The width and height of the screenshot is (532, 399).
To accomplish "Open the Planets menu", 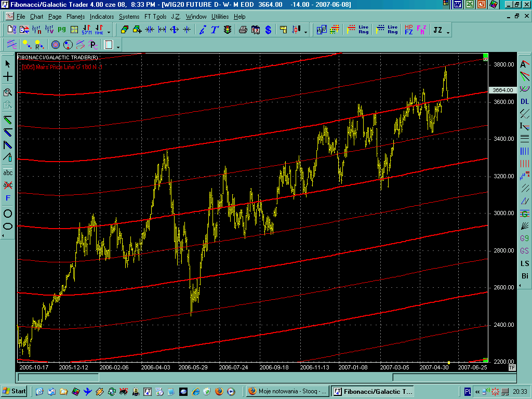I will pos(75,17).
